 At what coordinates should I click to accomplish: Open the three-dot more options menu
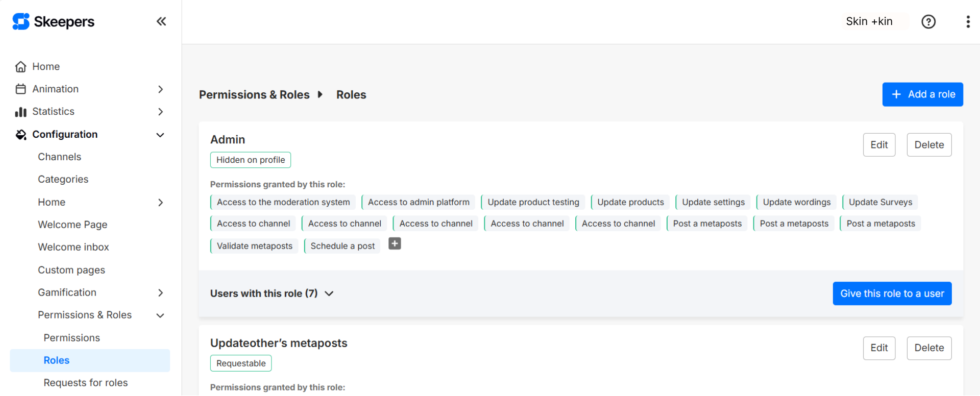(x=967, y=21)
